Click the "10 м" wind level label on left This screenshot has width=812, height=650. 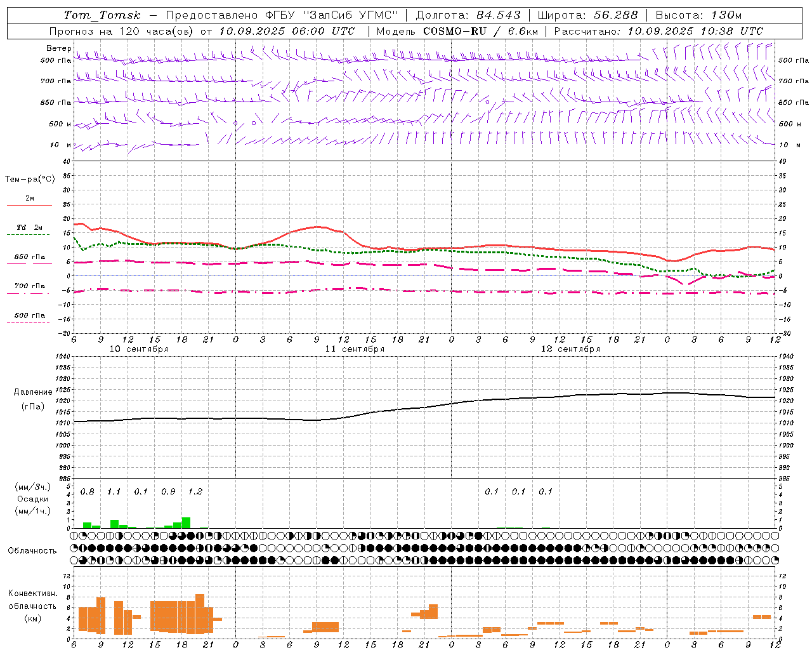pos(61,145)
